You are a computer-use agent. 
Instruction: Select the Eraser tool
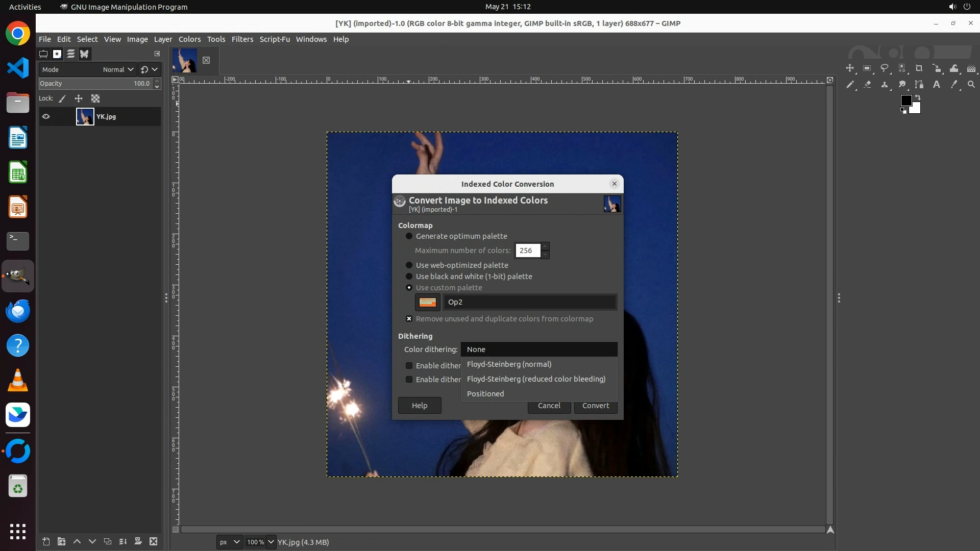[x=867, y=85]
